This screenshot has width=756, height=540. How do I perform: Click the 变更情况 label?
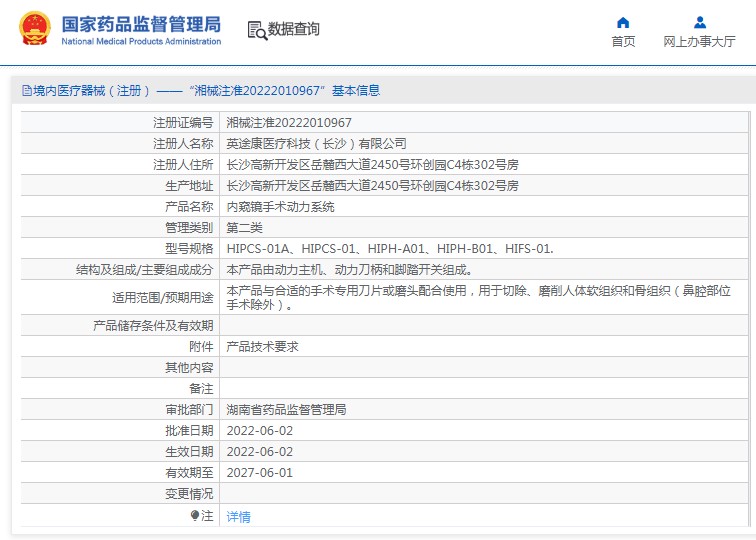pos(189,494)
